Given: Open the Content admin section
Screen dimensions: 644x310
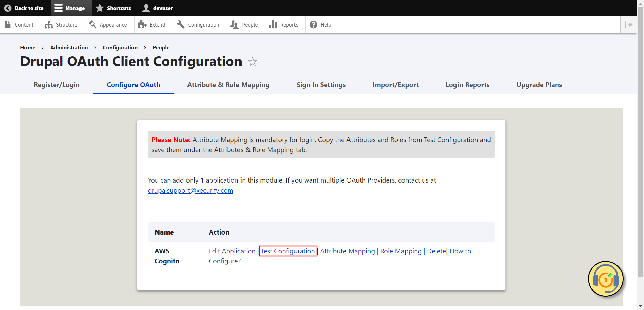Looking at the screenshot, I should [x=20, y=25].
